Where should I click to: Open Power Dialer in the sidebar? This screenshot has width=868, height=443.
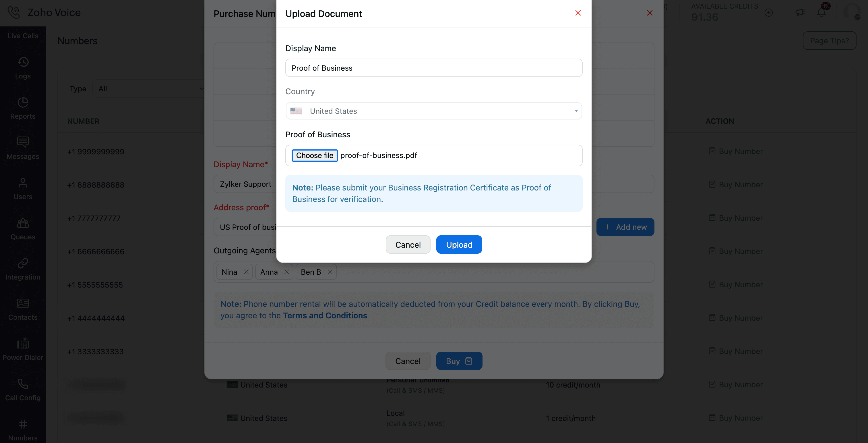coord(23,350)
